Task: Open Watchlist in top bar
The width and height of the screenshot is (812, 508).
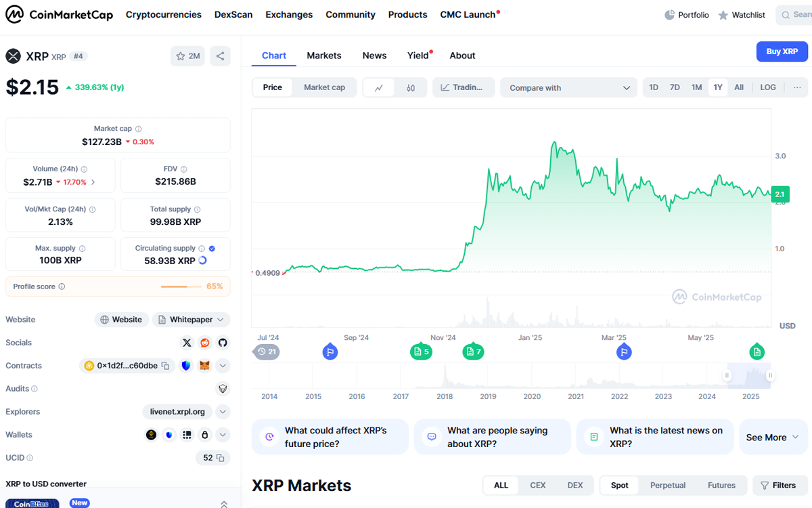Action: 742,15
